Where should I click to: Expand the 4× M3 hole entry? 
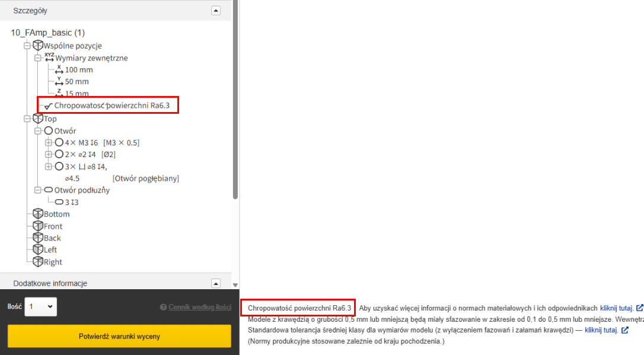(x=49, y=143)
